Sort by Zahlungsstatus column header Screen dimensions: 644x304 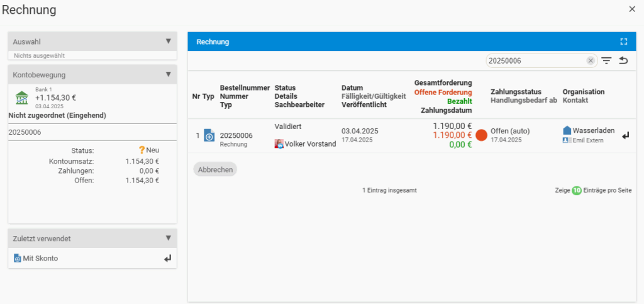(x=516, y=92)
